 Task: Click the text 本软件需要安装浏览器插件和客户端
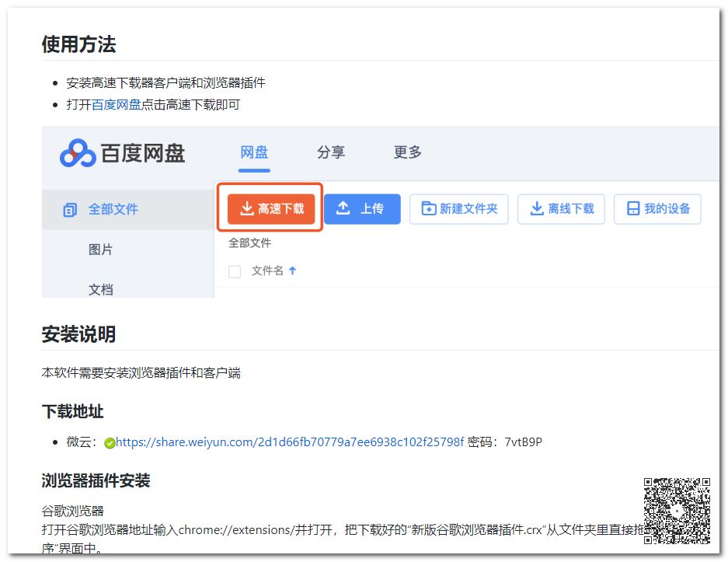pyautogui.click(x=141, y=372)
